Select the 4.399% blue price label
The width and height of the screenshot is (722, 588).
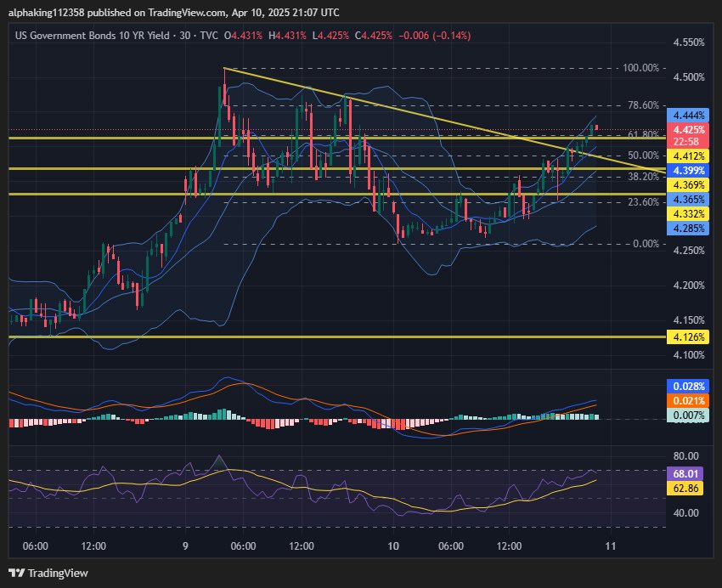[x=688, y=171]
